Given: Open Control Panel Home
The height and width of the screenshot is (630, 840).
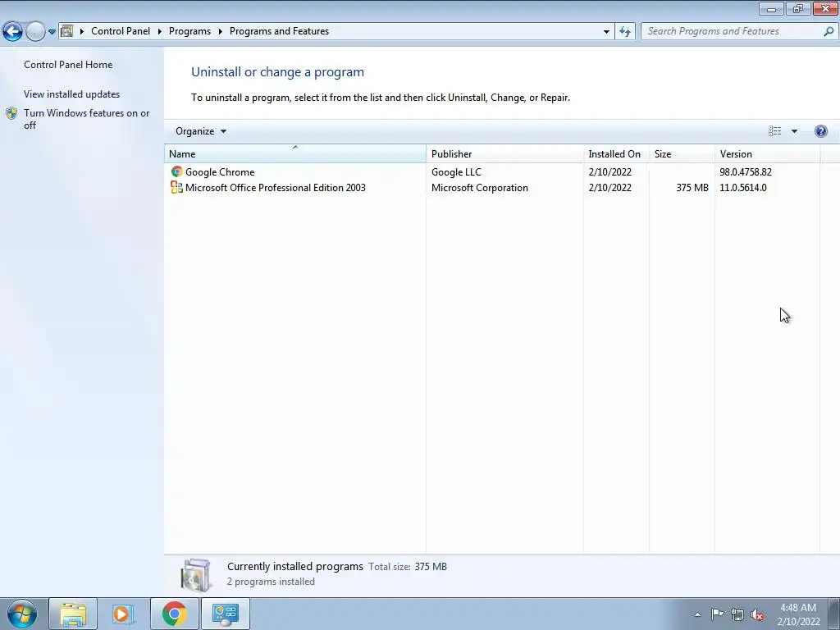Looking at the screenshot, I should (x=68, y=64).
